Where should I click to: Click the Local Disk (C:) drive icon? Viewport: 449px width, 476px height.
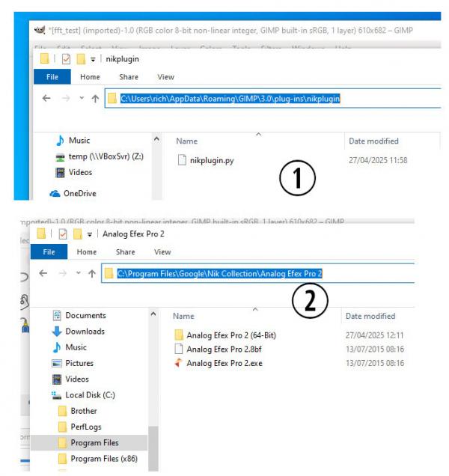click(x=56, y=395)
